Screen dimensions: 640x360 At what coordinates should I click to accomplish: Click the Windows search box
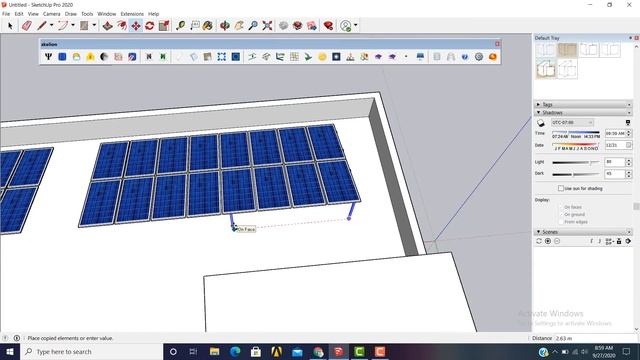[91, 351]
